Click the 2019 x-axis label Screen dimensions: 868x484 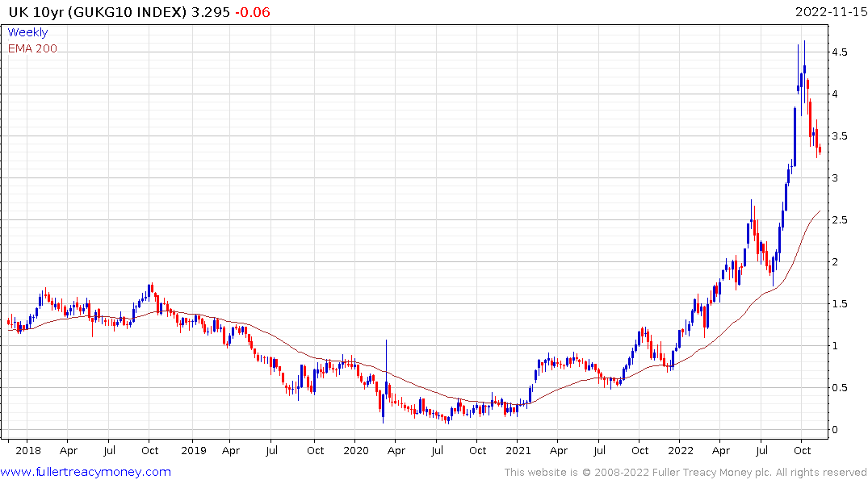click(194, 450)
